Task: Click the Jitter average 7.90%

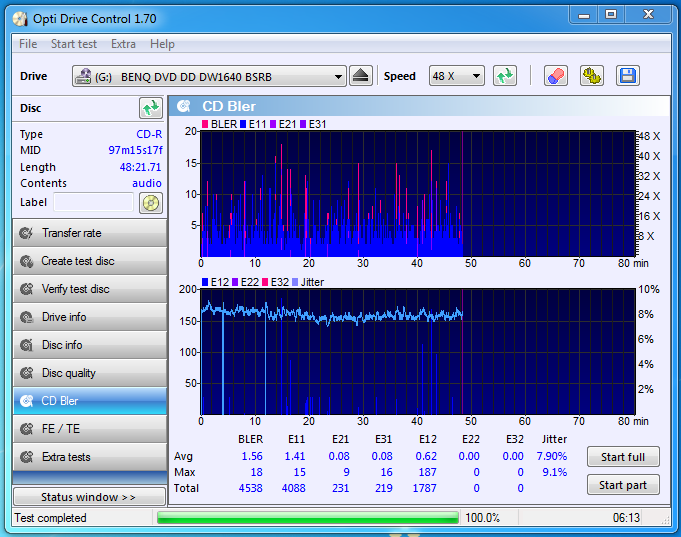Action: coord(552,456)
